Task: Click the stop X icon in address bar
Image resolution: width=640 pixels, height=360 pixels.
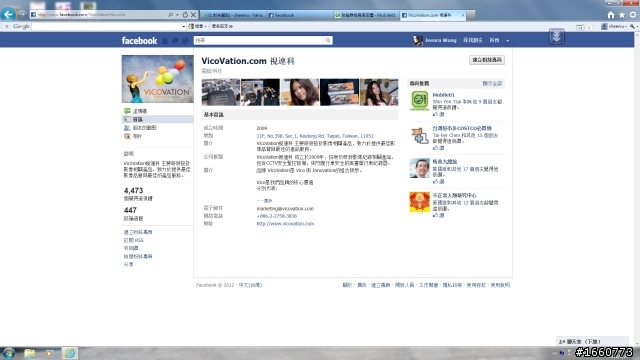Action: 193,15
